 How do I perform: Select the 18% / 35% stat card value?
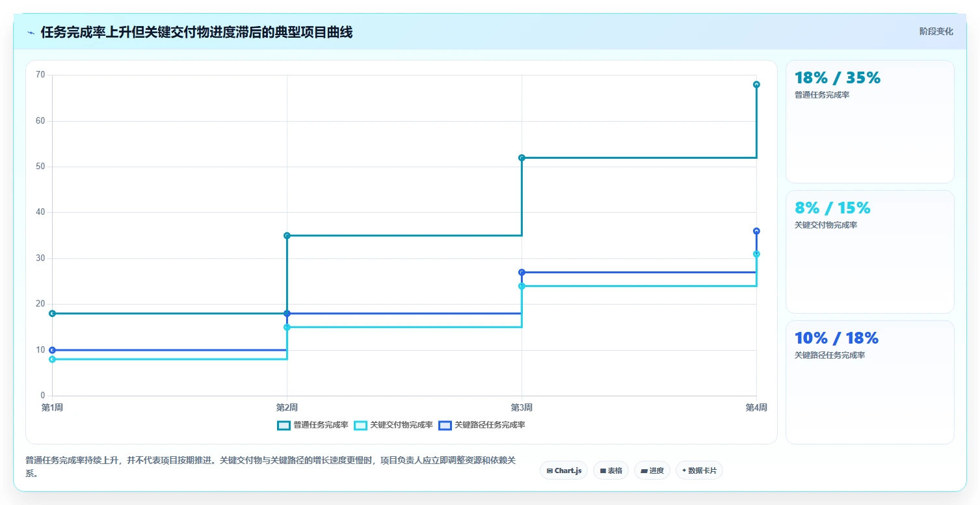click(x=838, y=77)
